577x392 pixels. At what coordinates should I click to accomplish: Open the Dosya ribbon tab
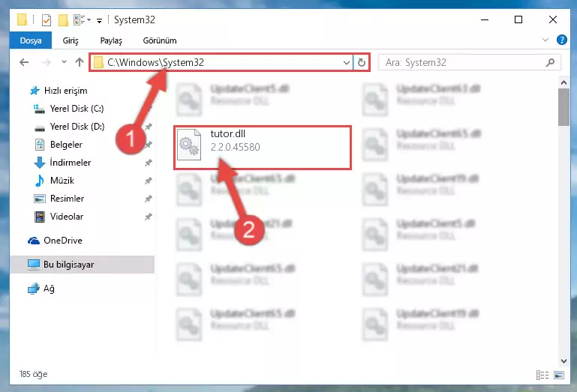[31, 40]
